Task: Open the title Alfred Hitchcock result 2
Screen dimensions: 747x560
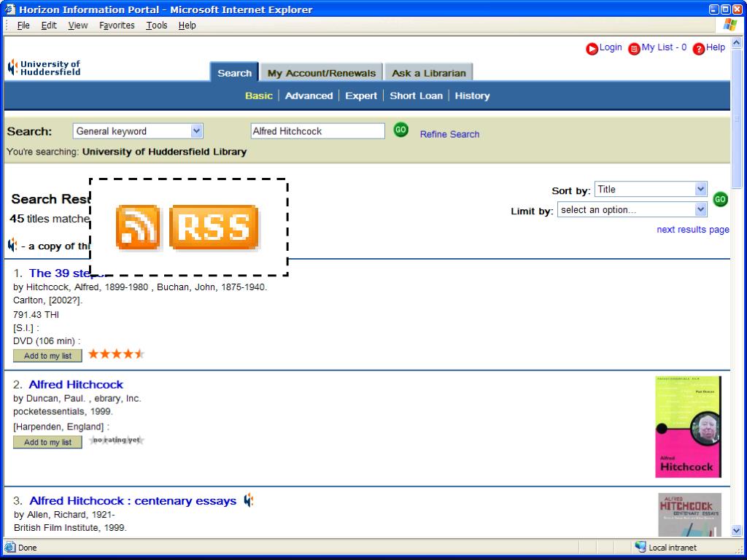Action: (76, 384)
